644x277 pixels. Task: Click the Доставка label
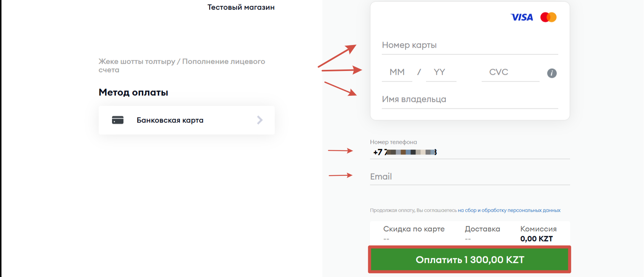click(x=482, y=229)
